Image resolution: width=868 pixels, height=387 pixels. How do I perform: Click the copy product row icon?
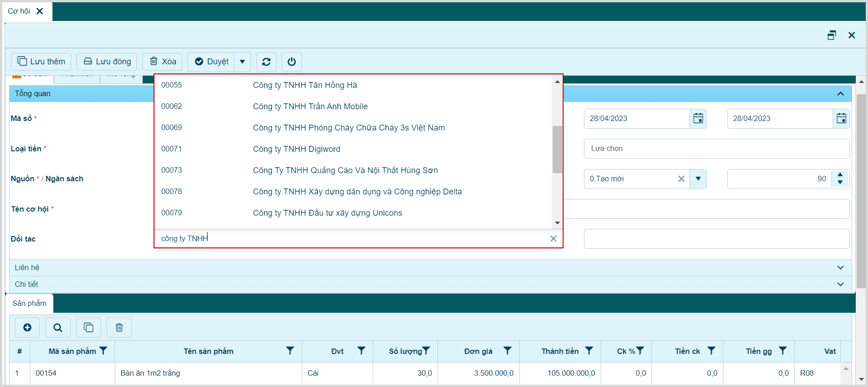(88, 328)
